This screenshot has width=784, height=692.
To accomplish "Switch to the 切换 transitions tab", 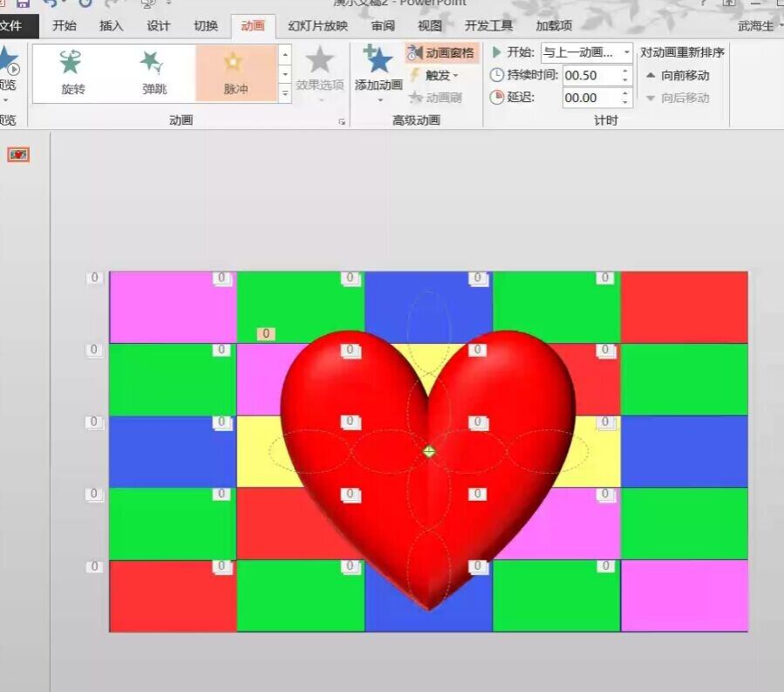I will (206, 26).
